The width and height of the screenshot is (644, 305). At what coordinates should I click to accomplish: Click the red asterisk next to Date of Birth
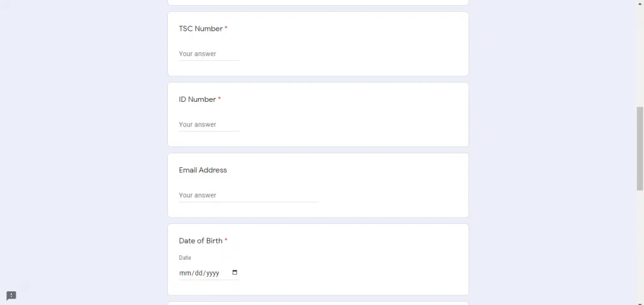[226, 240]
